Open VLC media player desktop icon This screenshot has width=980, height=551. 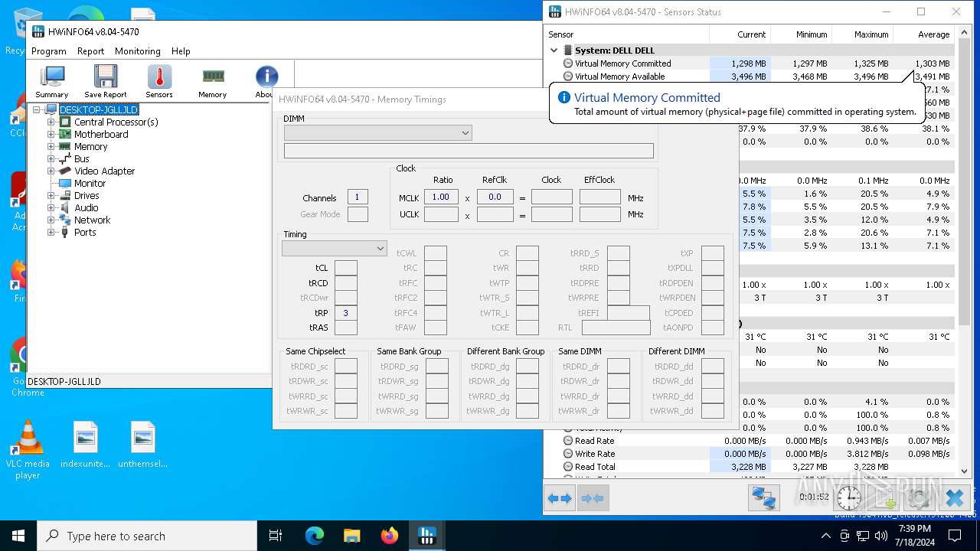point(28,450)
